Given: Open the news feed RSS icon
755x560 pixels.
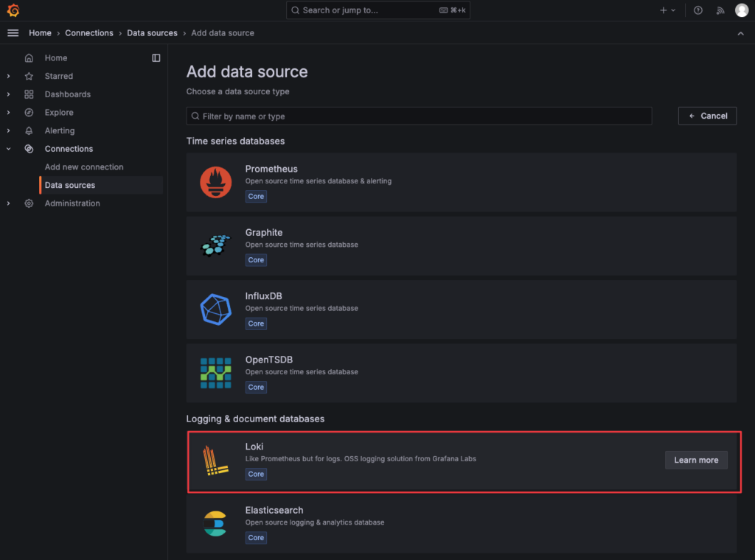Looking at the screenshot, I should point(720,10).
